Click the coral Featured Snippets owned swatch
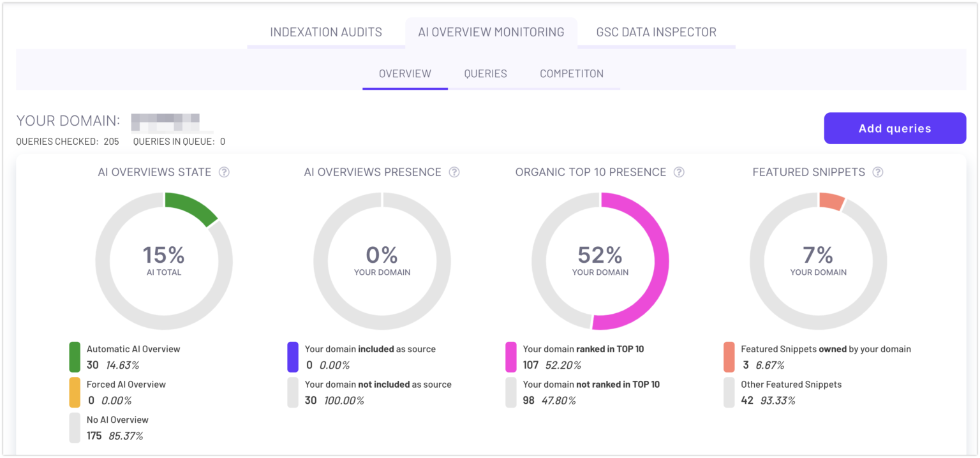 pos(728,356)
